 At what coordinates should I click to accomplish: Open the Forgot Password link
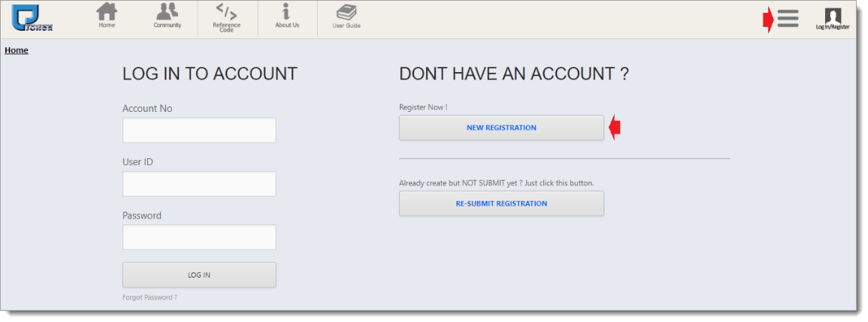coord(150,298)
